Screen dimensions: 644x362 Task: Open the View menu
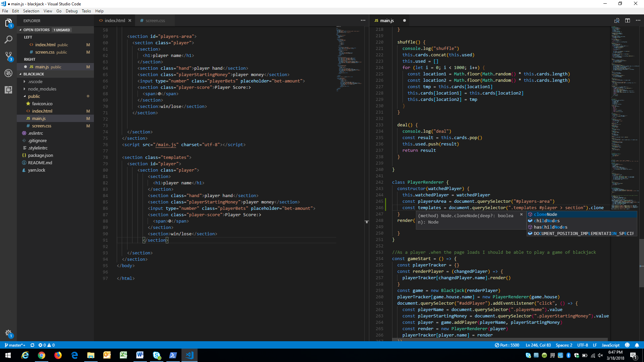[x=48, y=11]
